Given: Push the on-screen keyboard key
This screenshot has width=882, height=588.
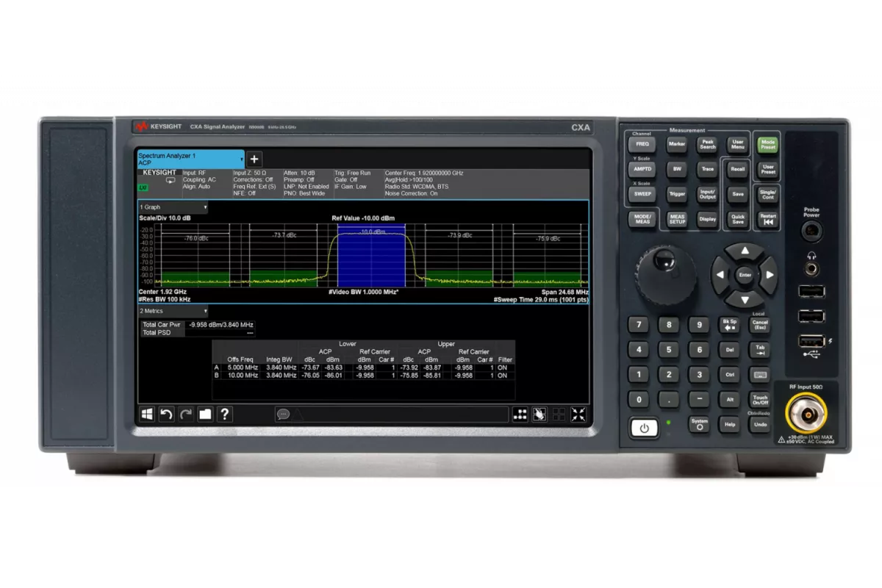Looking at the screenshot, I should [x=761, y=375].
